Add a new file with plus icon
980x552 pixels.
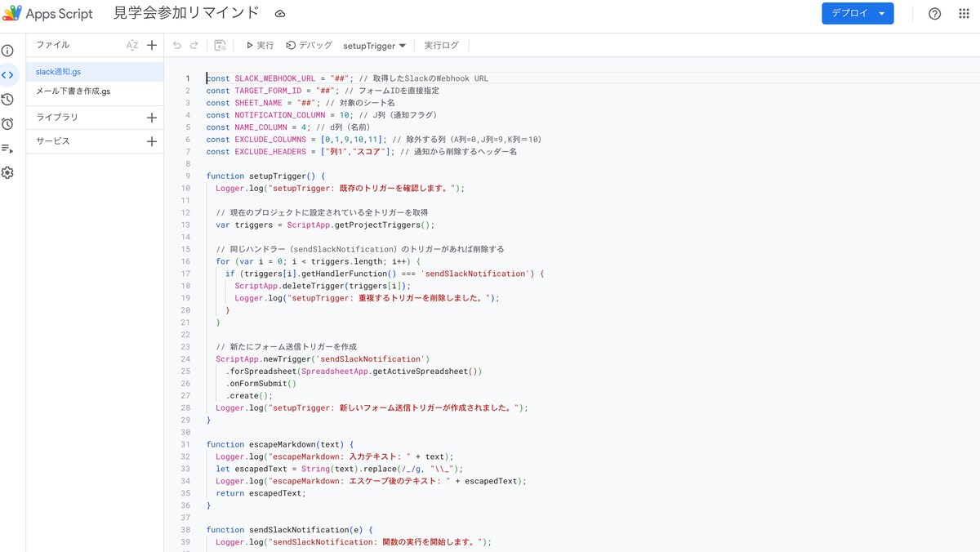tap(151, 46)
